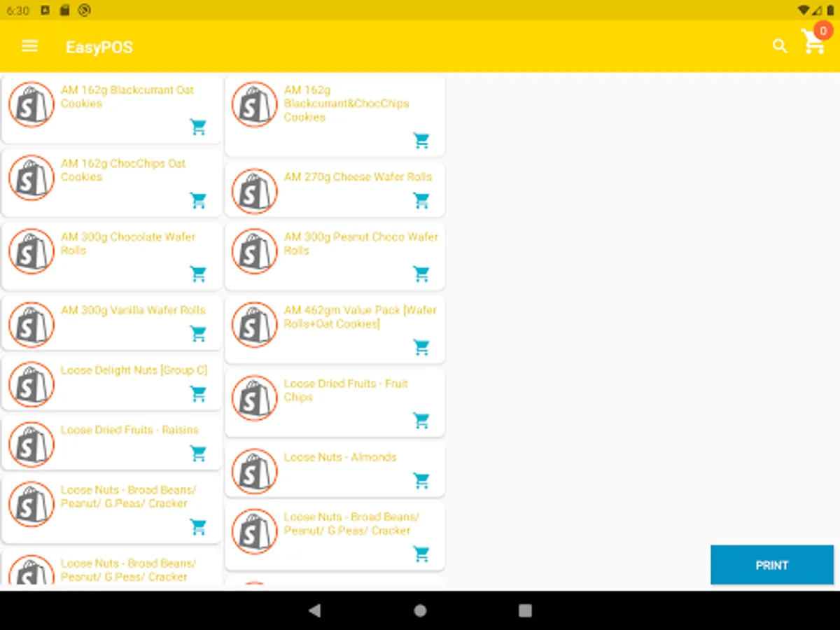Image resolution: width=840 pixels, height=630 pixels.
Task: Open the search icon in header
Action: pyautogui.click(x=780, y=46)
